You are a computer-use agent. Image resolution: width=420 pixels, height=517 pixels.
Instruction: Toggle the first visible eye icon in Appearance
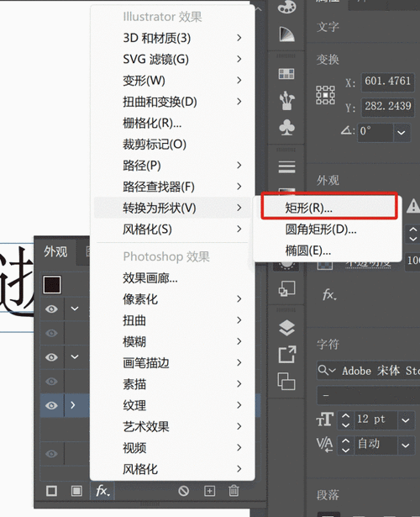tap(51, 309)
